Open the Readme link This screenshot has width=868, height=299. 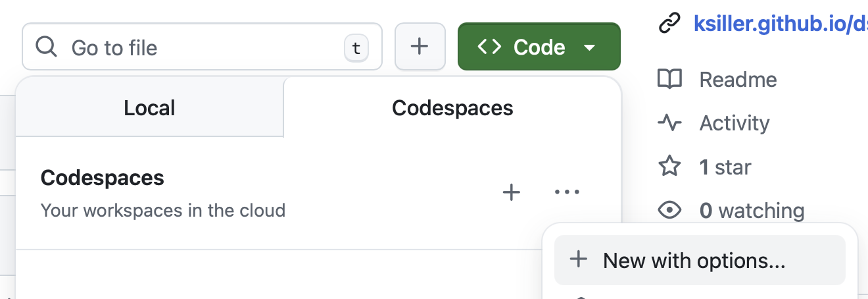pos(738,80)
